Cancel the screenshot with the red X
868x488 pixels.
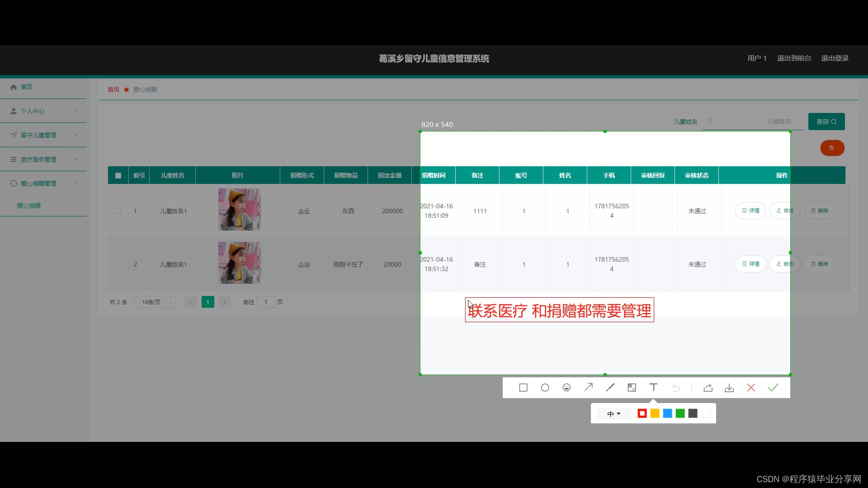(x=751, y=388)
